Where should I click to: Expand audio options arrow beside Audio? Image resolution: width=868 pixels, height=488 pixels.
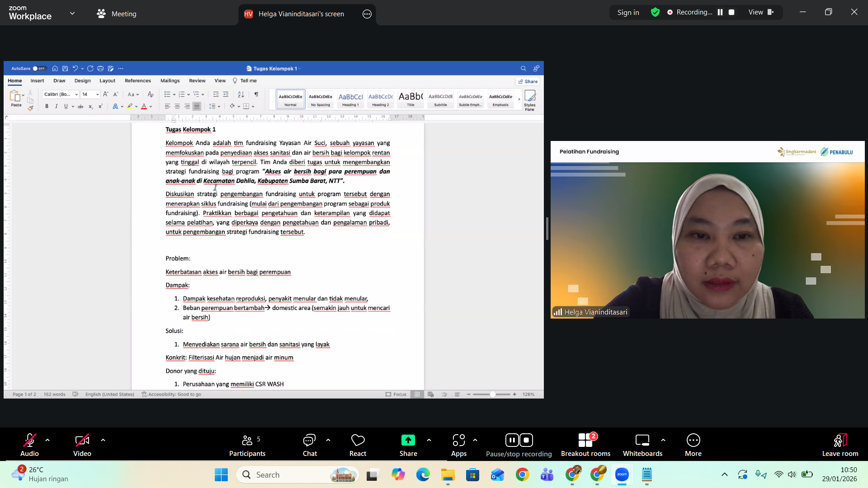tap(47, 440)
